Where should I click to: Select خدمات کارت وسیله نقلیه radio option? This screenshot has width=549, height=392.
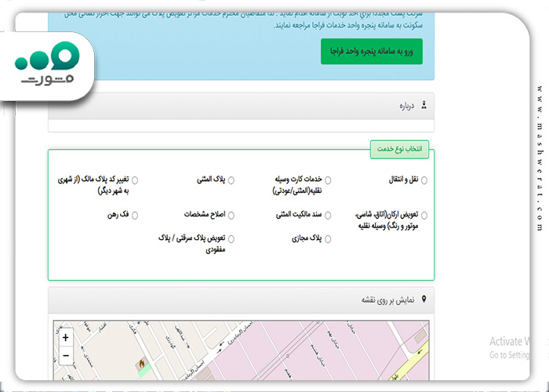click(x=328, y=180)
